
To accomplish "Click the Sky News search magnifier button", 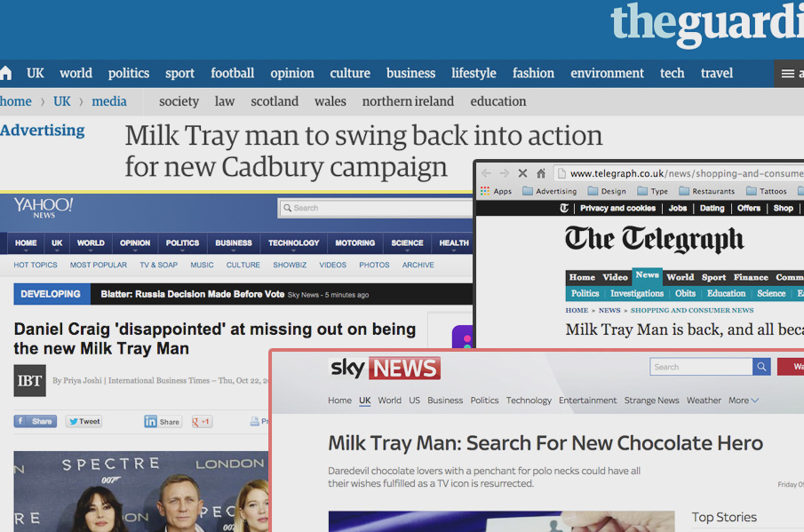I will point(761,367).
